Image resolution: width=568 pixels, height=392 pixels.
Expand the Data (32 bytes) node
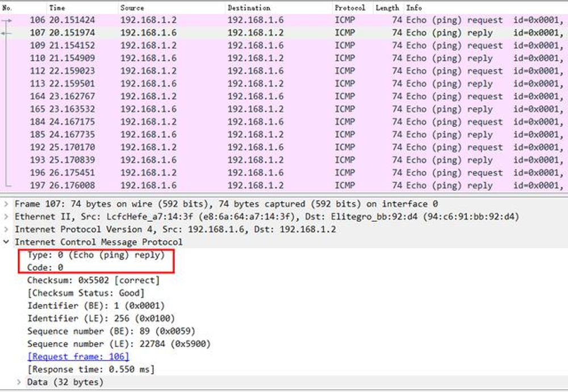click(19, 382)
